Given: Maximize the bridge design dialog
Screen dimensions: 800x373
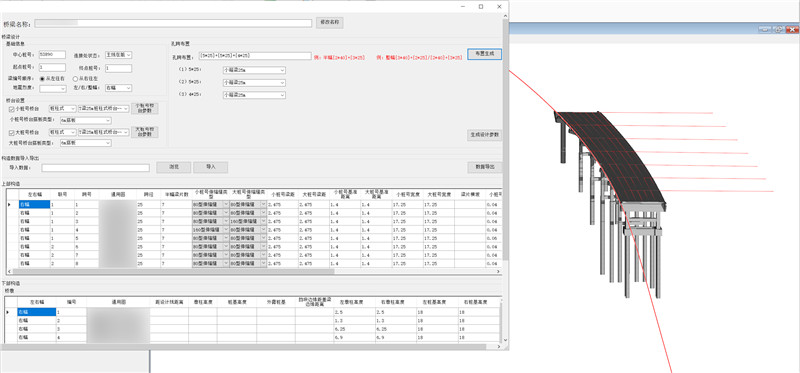Looking at the screenshot, I should pos(481,7).
